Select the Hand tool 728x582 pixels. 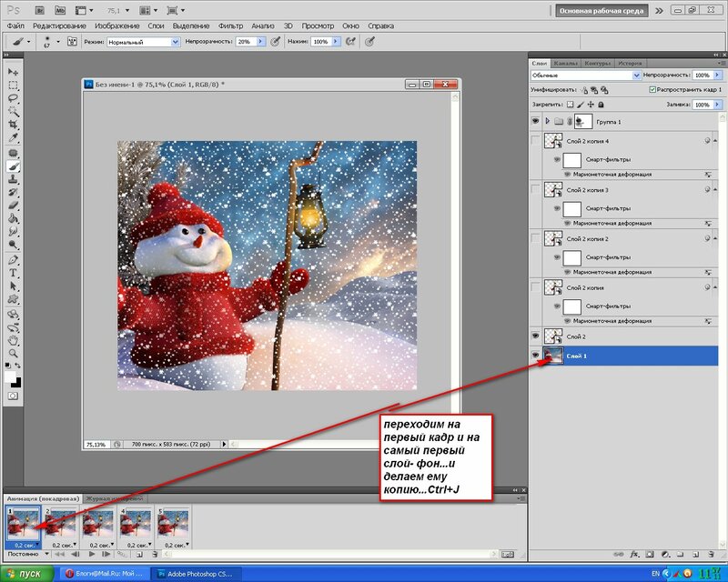pos(13,341)
